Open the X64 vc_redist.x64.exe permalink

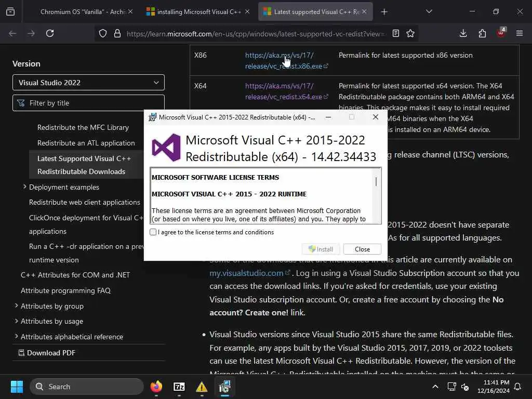click(x=286, y=91)
